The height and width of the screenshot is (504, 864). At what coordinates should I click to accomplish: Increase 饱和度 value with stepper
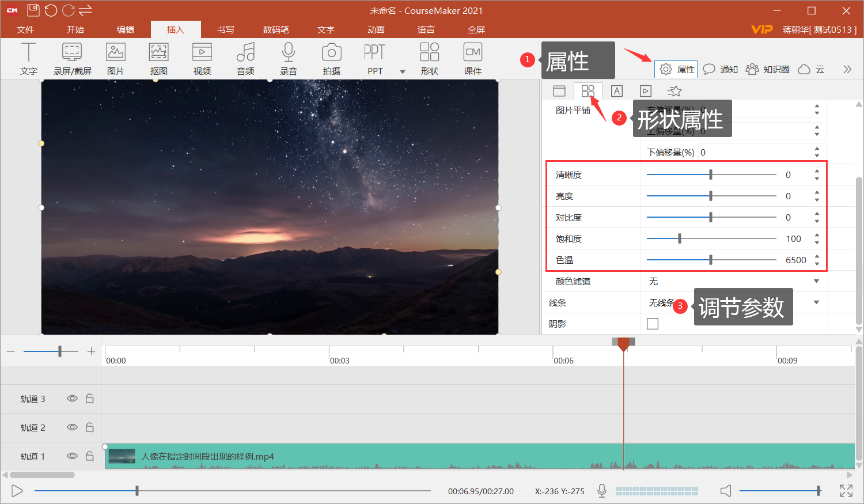[x=817, y=235]
